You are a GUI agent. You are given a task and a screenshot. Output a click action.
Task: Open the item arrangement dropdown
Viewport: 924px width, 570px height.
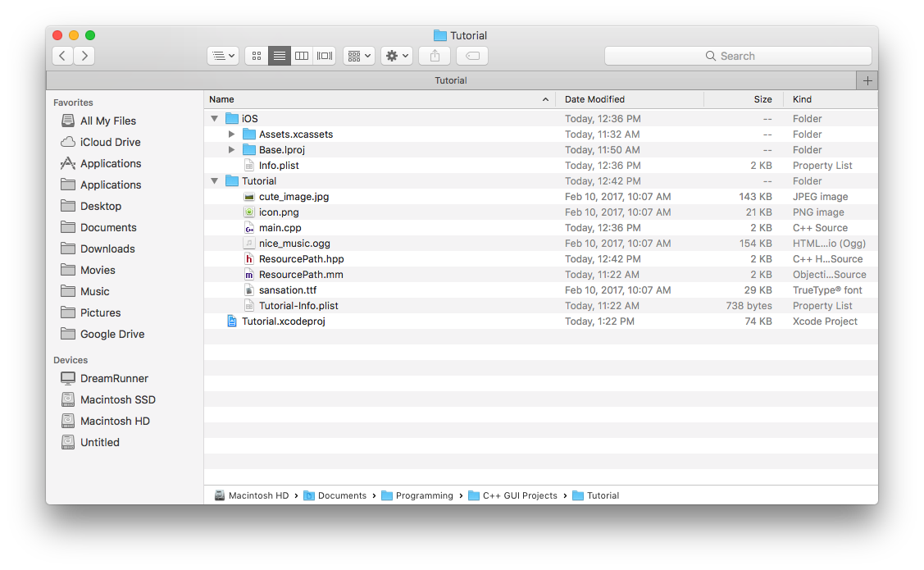click(358, 55)
